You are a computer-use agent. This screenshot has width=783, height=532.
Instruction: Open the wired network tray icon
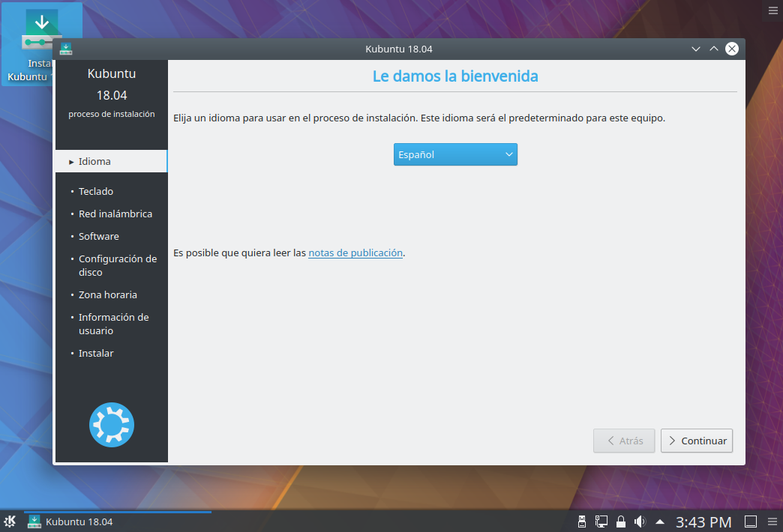[x=601, y=522]
